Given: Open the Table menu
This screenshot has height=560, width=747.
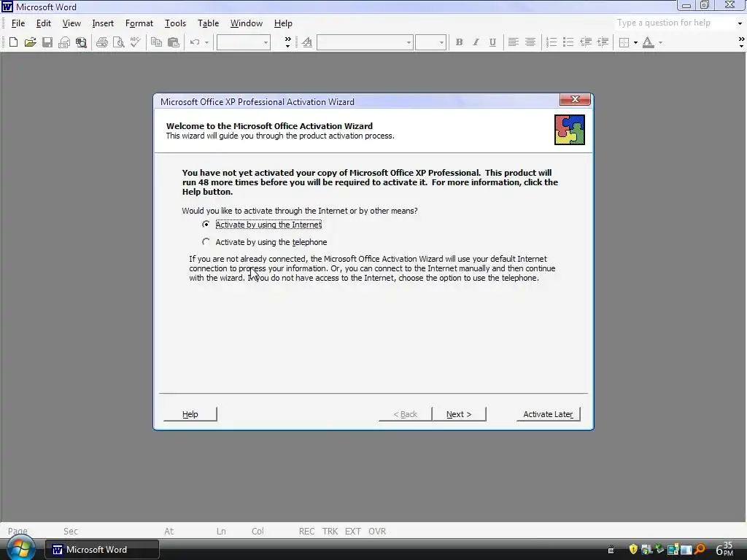Looking at the screenshot, I should 208,23.
